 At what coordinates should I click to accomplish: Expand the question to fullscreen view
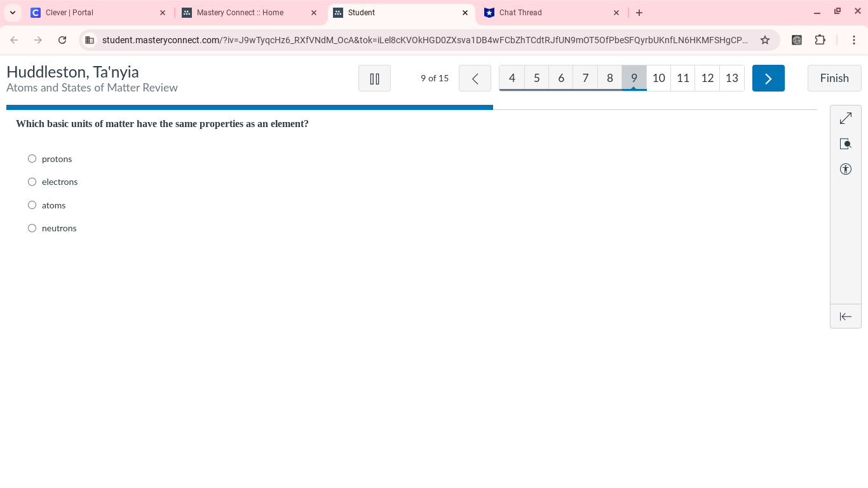(x=845, y=119)
